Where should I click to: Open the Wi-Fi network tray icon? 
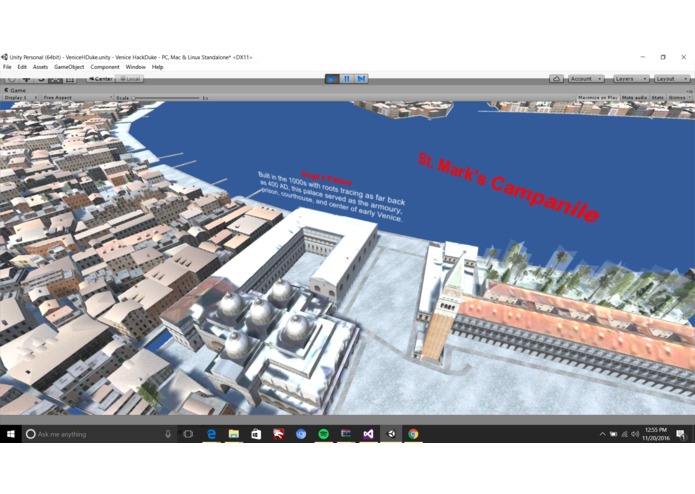[x=625, y=434]
